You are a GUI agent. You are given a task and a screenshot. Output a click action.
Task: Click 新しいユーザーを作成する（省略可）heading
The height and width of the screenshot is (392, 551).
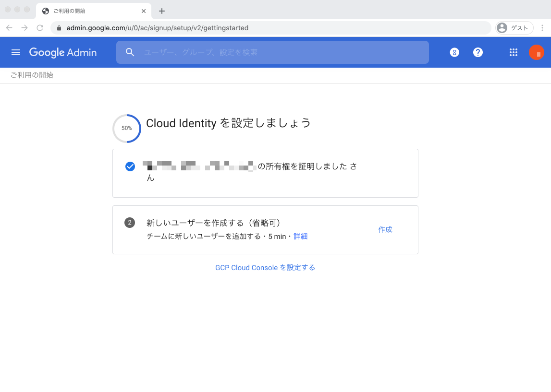point(213,223)
